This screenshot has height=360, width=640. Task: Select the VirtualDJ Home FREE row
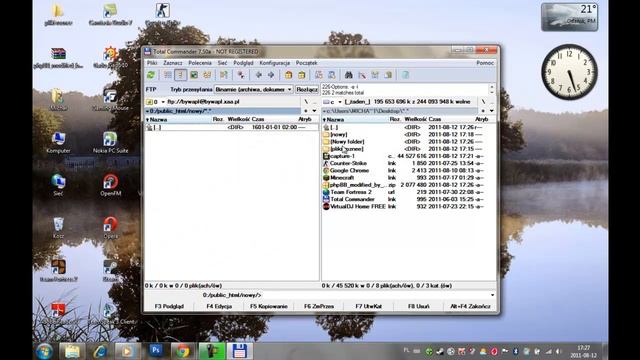coord(409,207)
